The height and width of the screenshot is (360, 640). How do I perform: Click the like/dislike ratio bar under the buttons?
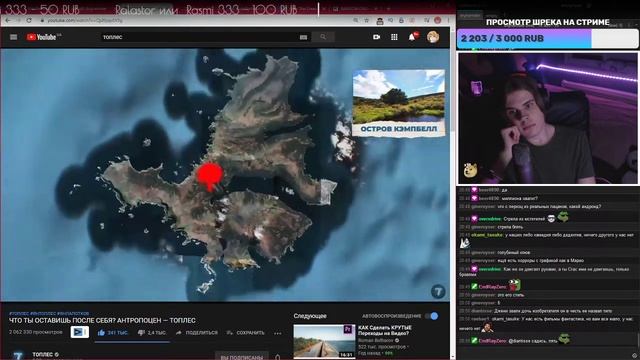(x=132, y=342)
